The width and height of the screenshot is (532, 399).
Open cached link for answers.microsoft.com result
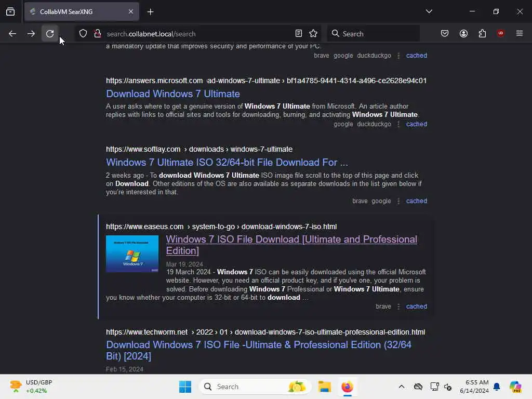[417, 124]
